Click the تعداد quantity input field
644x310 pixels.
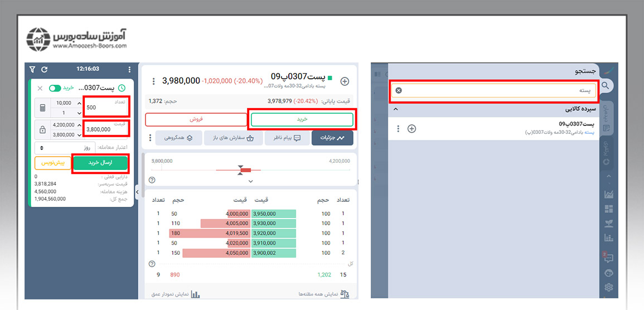106,107
